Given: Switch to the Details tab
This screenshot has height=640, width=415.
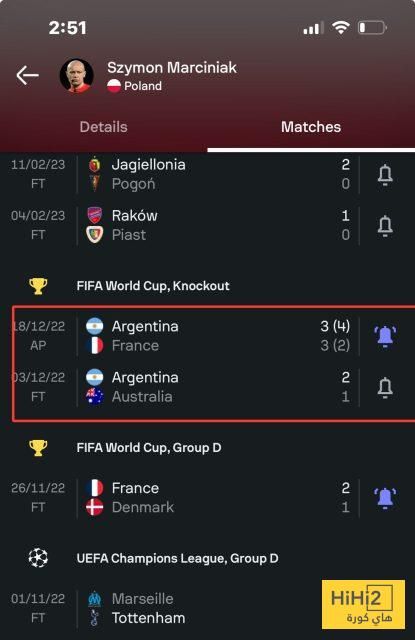Looking at the screenshot, I should [x=104, y=127].
